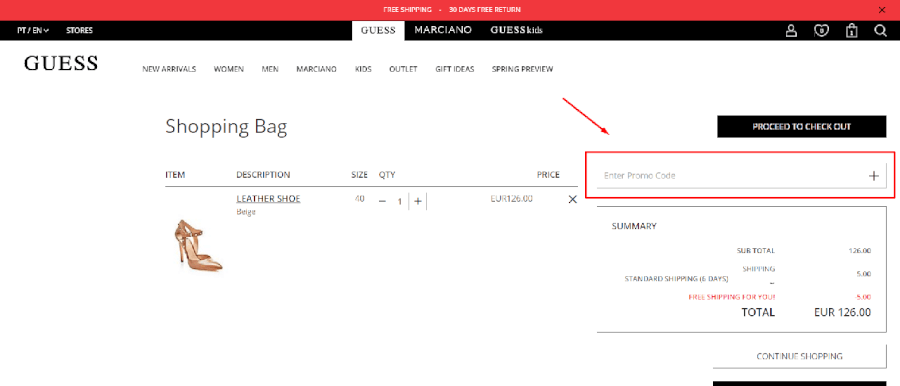The image size is (900, 386).
Task: Open the New Arrivals menu
Action: pyautogui.click(x=169, y=69)
